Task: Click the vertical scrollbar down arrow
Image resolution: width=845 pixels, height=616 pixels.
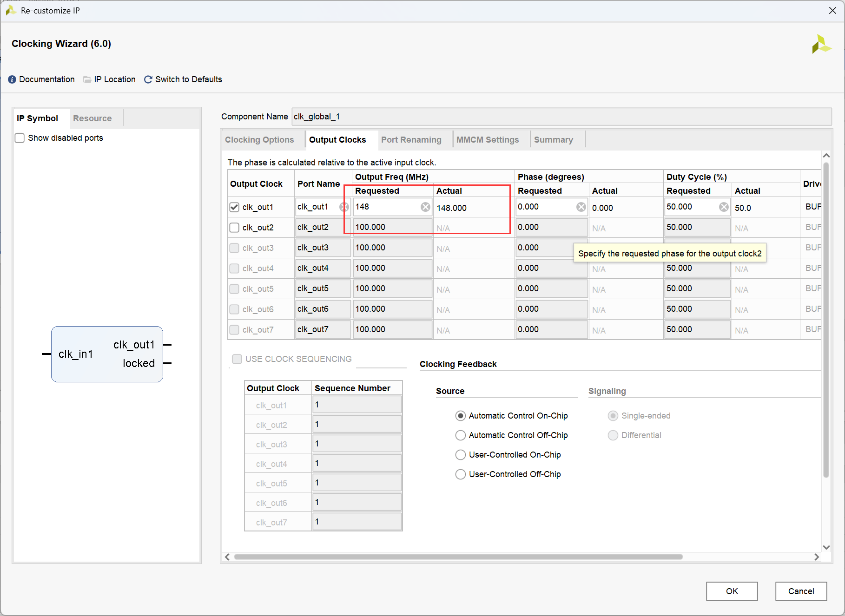Action: (826, 547)
